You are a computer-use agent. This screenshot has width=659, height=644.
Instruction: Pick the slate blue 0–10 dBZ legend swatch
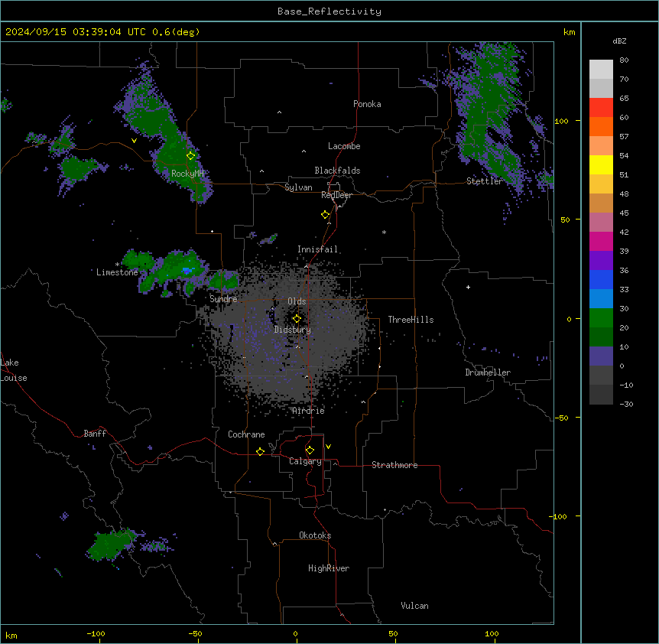tap(601, 356)
